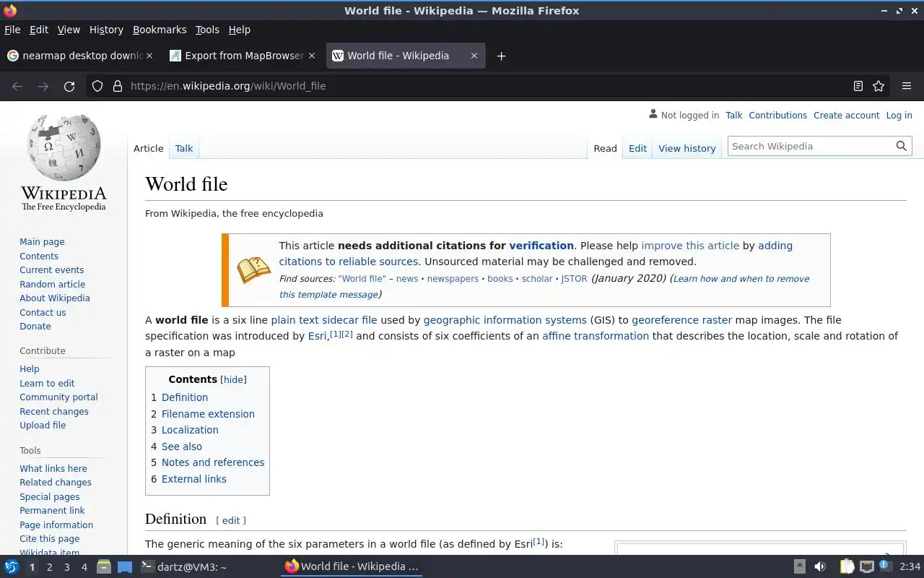Image resolution: width=924 pixels, height=578 pixels.
Task: Go back with the back arrow
Action: click(x=17, y=86)
